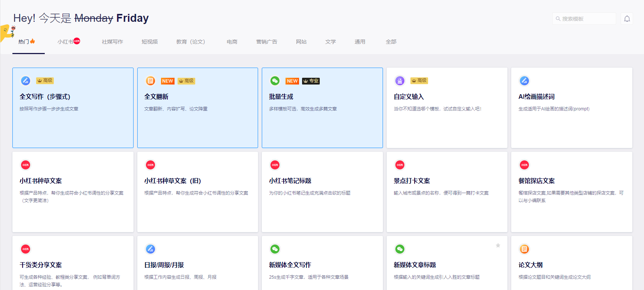Click the 专业 badge on 批量生成 card
644x290 pixels.
click(x=311, y=81)
